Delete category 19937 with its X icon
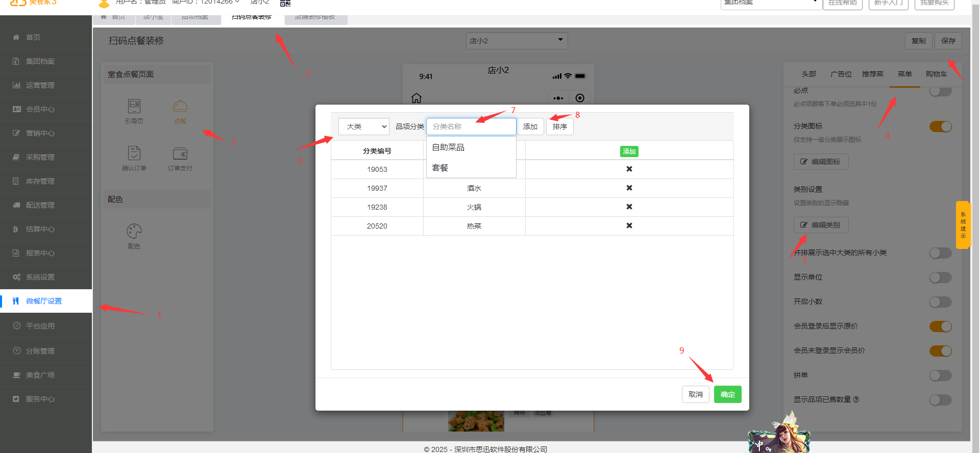Screen dimensions: 980x453 click(x=629, y=188)
